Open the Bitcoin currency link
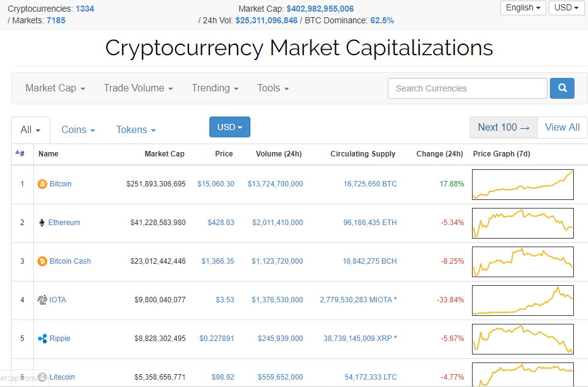Screen dimensions: 588x387 click(x=60, y=184)
